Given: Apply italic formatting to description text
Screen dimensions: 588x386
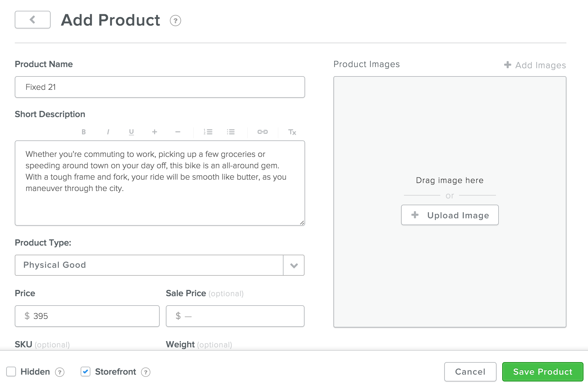Looking at the screenshot, I should click(108, 132).
